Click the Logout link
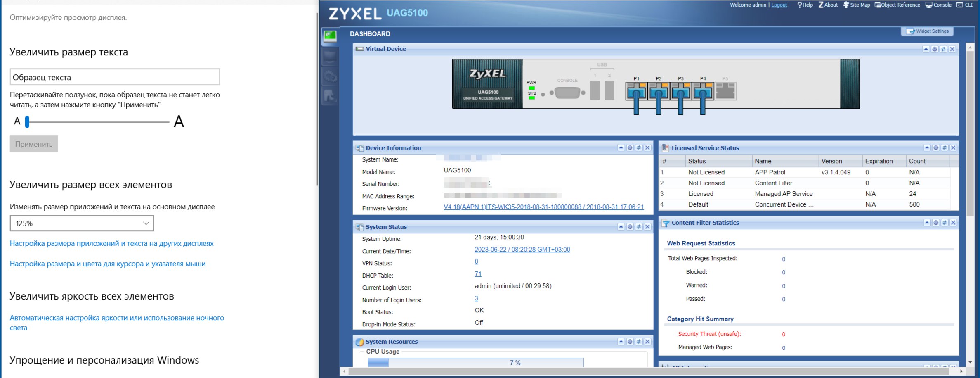 (x=779, y=5)
